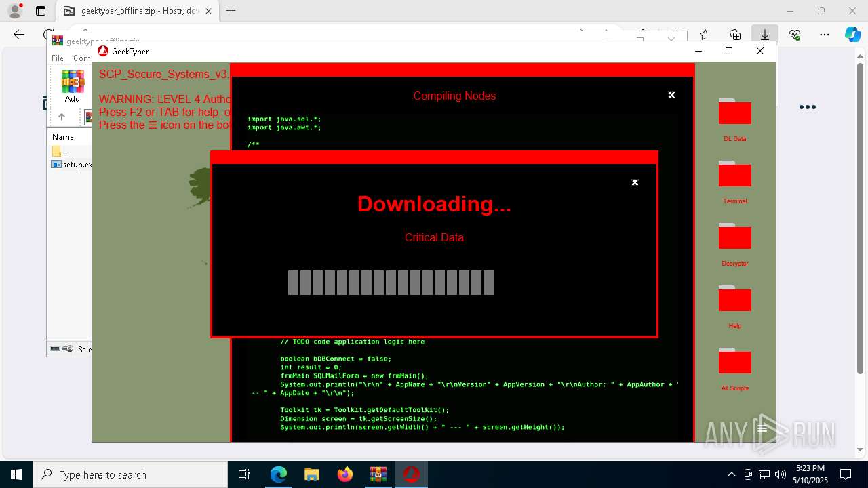The height and width of the screenshot is (488, 868).
Task: Click the 'Critical Data' label
Action: [x=434, y=238]
